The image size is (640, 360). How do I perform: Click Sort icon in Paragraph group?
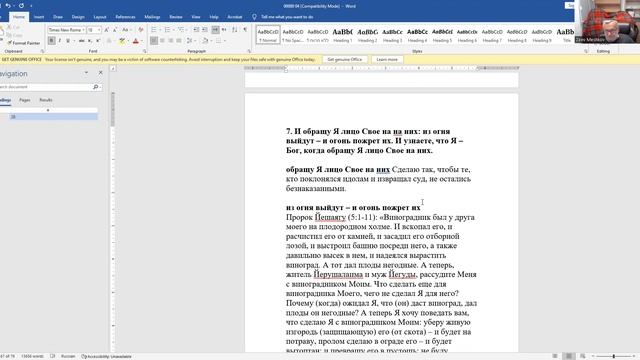point(235,30)
